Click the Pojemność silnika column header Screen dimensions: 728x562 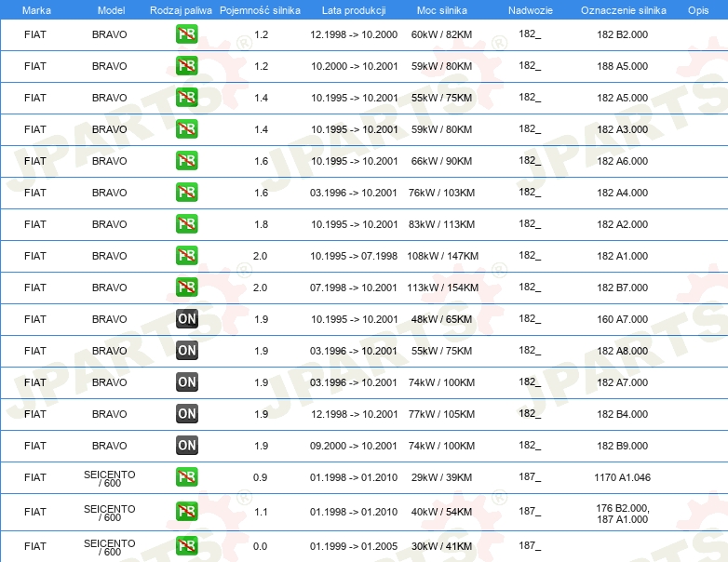click(x=260, y=10)
